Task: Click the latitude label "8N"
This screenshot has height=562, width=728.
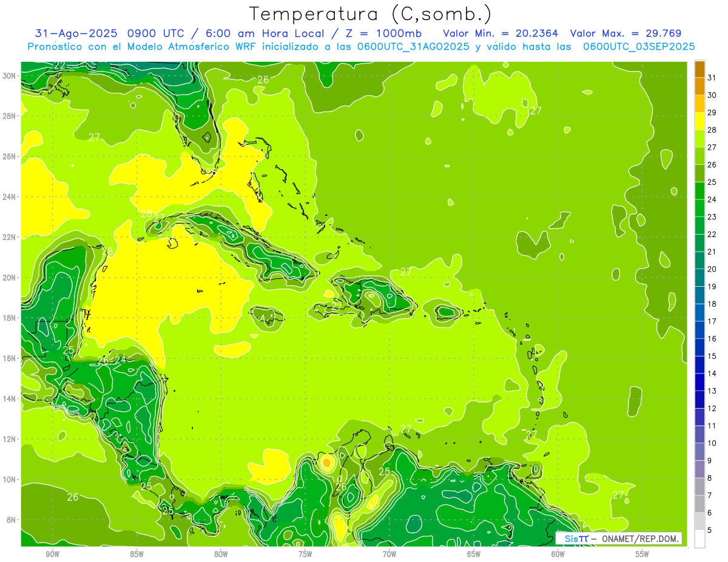Action: click(10, 520)
